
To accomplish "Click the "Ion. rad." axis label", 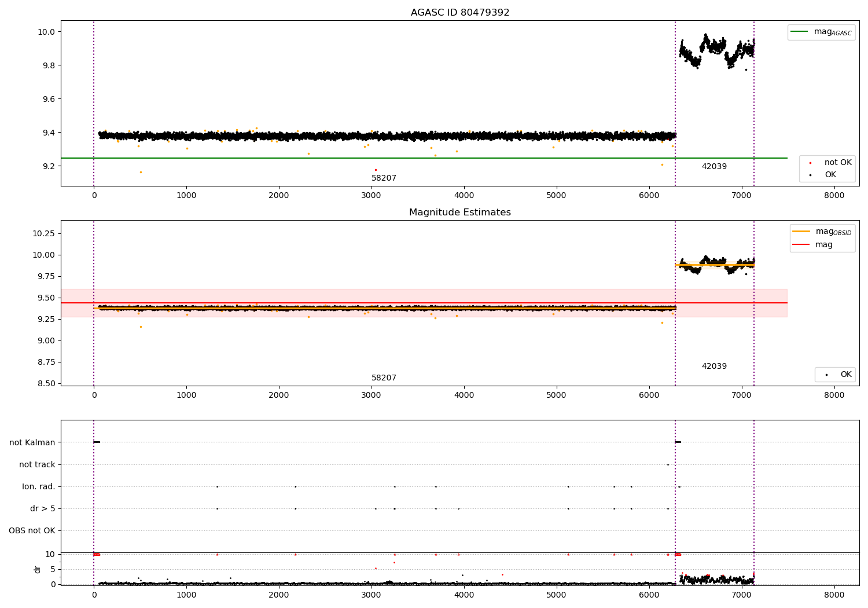I will point(39,487).
